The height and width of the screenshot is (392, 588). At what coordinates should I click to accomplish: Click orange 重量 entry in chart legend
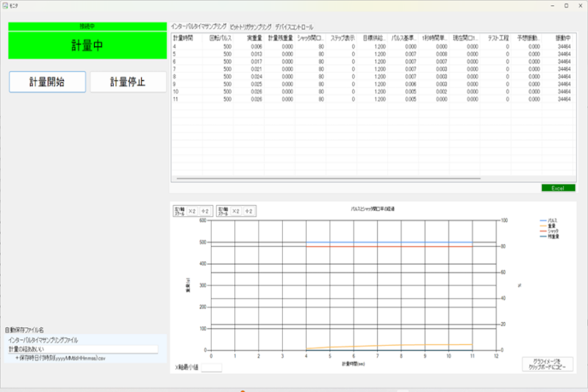(x=548, y=226)
